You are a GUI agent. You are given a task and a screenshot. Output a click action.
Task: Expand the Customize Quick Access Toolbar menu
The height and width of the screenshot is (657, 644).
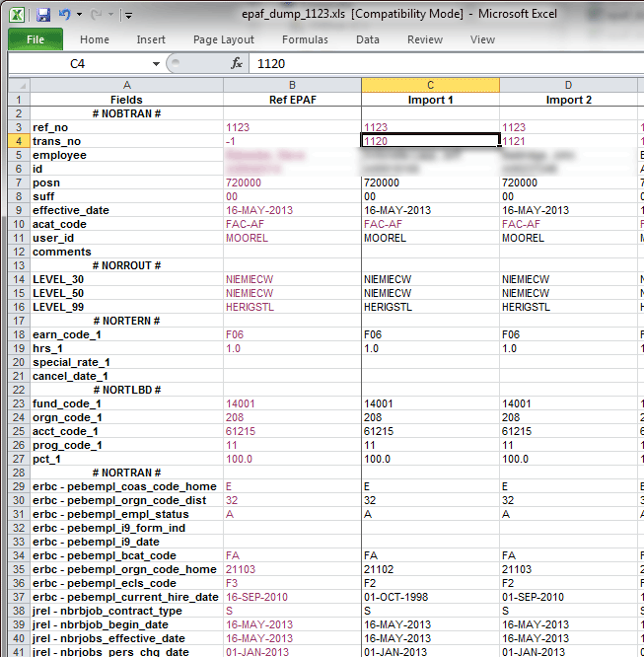point(130,16)
